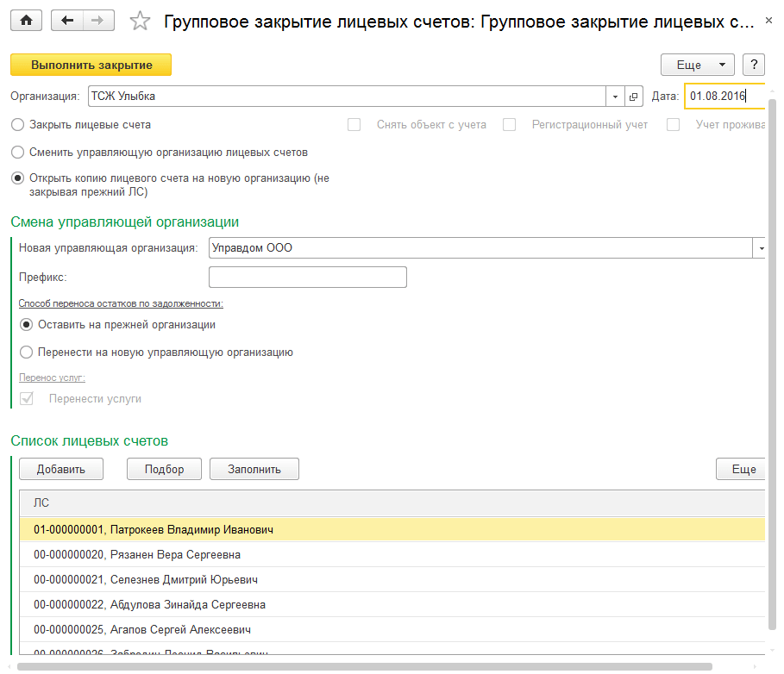Select row Рязанен Вера Сергеевна
The image size is (784, 674).
[392, 555]
